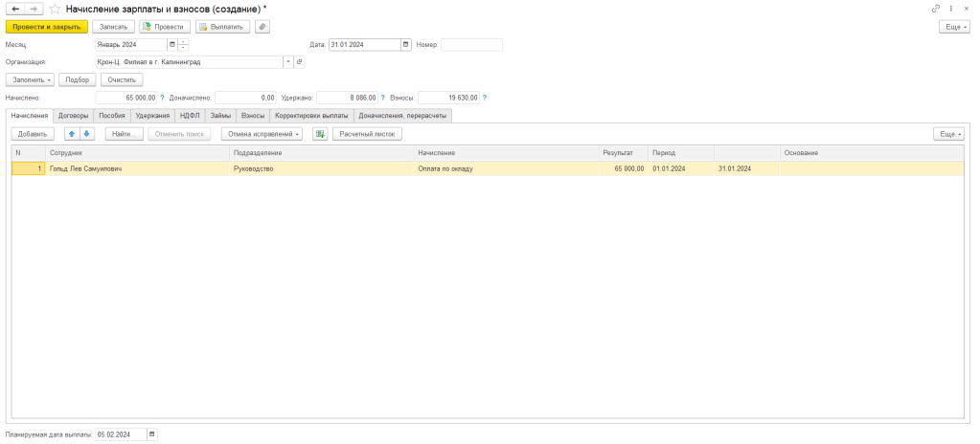Image resolution: width=980 pixels, height=444 pixels.
Task: Open the Организация field's open-form icon
Action: click(x=299, y=61)
